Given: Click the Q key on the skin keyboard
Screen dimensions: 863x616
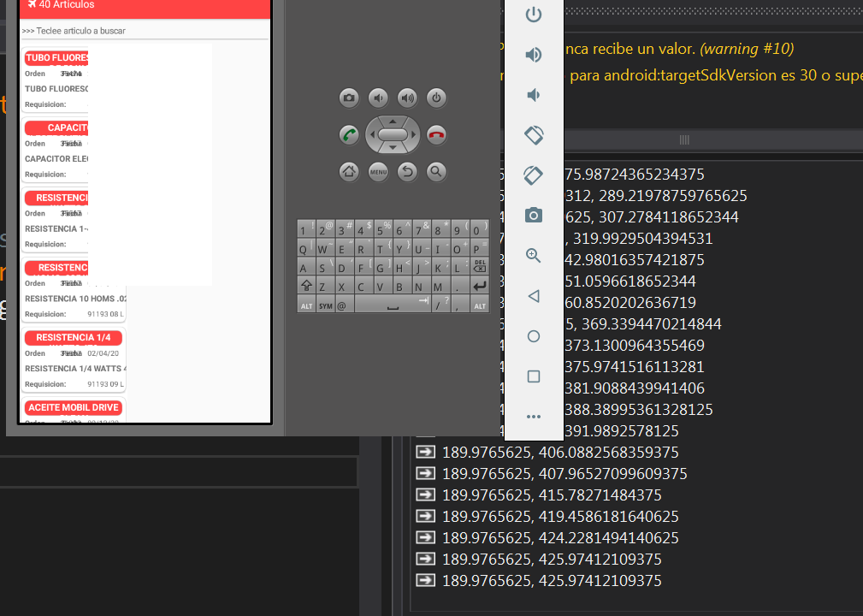Looking at the screenshot, I should pos(306,248).
